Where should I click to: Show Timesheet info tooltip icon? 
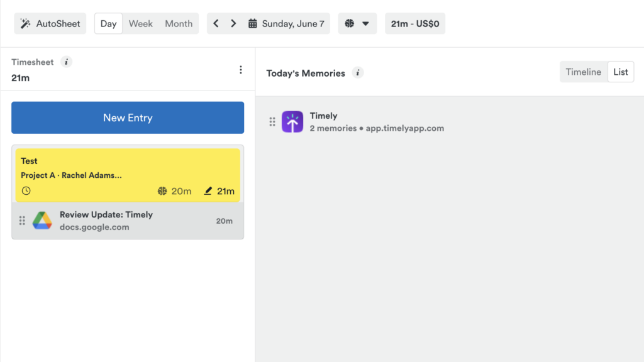click(x=66, y=62)
